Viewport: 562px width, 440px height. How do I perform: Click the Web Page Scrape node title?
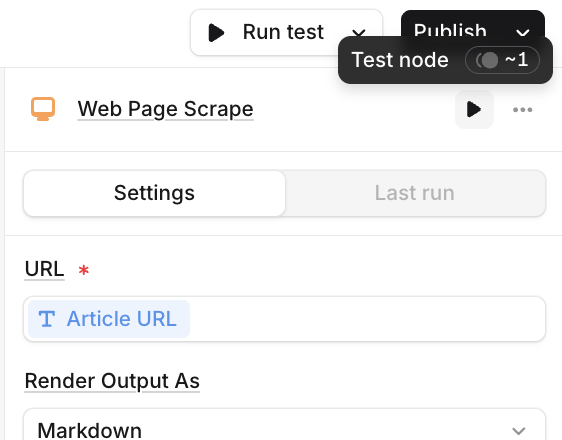166,109
